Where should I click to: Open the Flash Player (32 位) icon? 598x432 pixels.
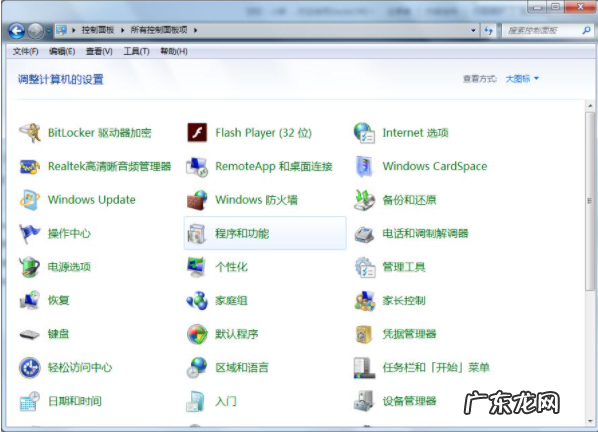click(x=197, y=133)
